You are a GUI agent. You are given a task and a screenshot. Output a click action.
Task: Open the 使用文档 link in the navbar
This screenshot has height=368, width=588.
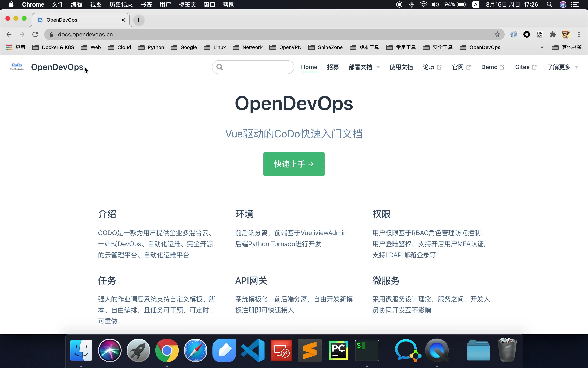(x=401, y=67)
